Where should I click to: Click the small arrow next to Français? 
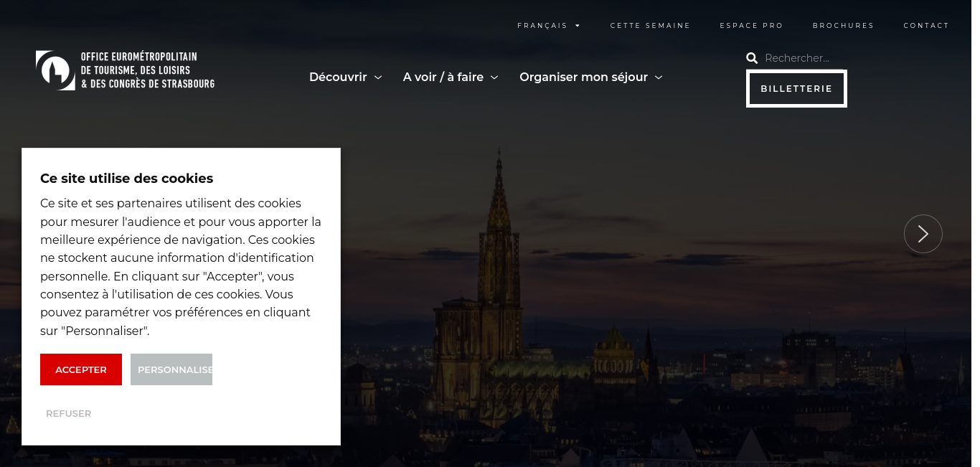(x=578, y=26)
